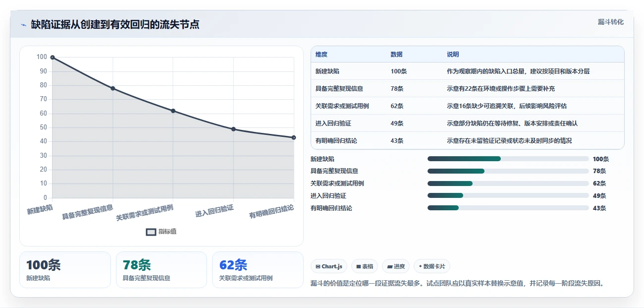Click the 100条 value beside progress bar

click(x=601, y=159)
